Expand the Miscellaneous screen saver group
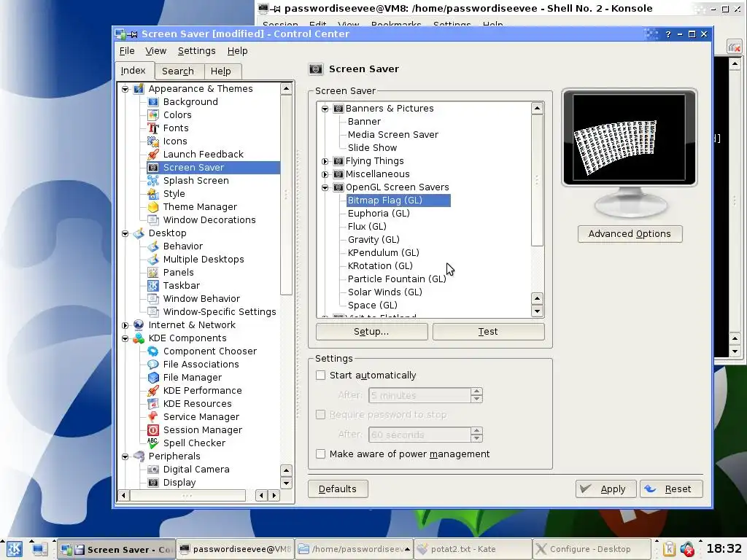The image size is (747, 560). click(x=325, y=175)
